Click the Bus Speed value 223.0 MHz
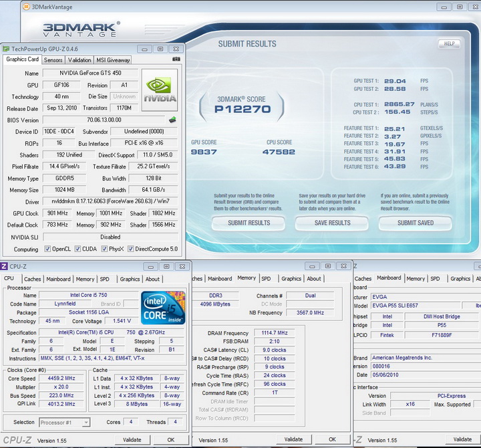Image resolution: width=481 pixels, height=448 pixels. [x=61, y=395]
